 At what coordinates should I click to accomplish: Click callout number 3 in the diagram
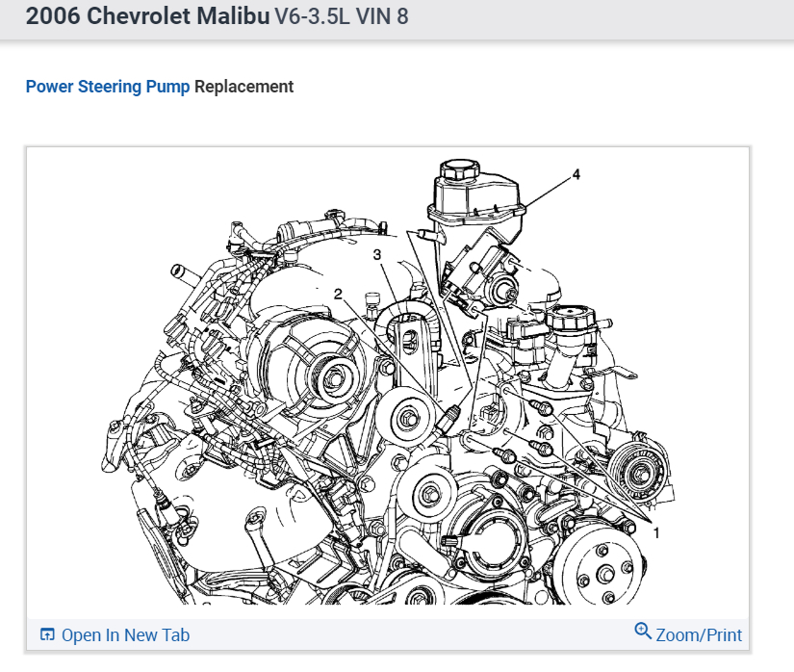[x=376, y=255]
